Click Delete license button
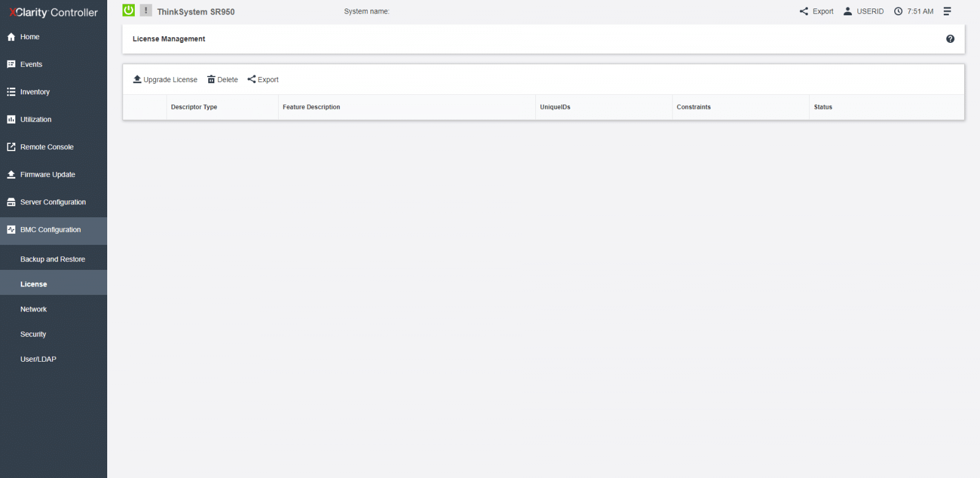980x478 pixels. (223, 80)
